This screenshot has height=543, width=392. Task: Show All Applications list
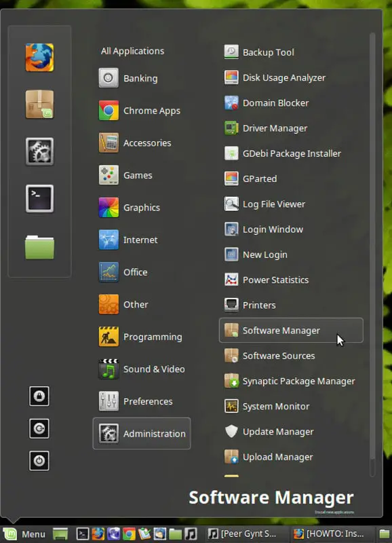[x=132, y=51]
